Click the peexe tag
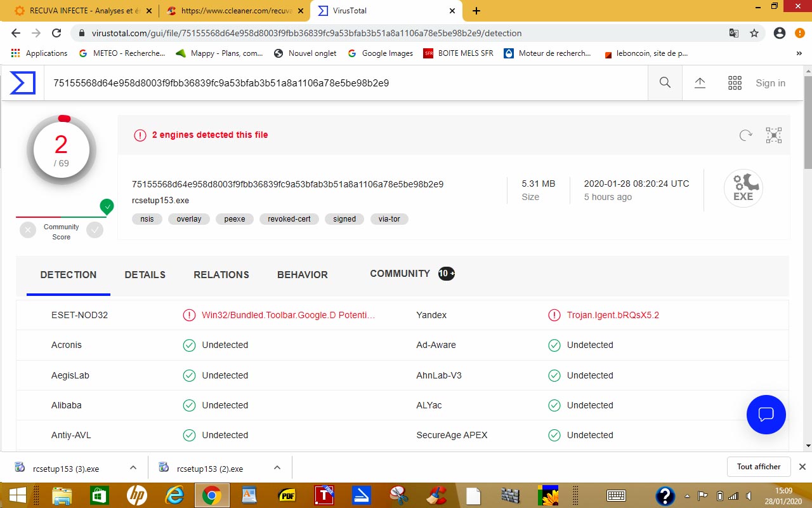This screenshot has width=812, height=508. pyautogui.click(x=235, y=219)
